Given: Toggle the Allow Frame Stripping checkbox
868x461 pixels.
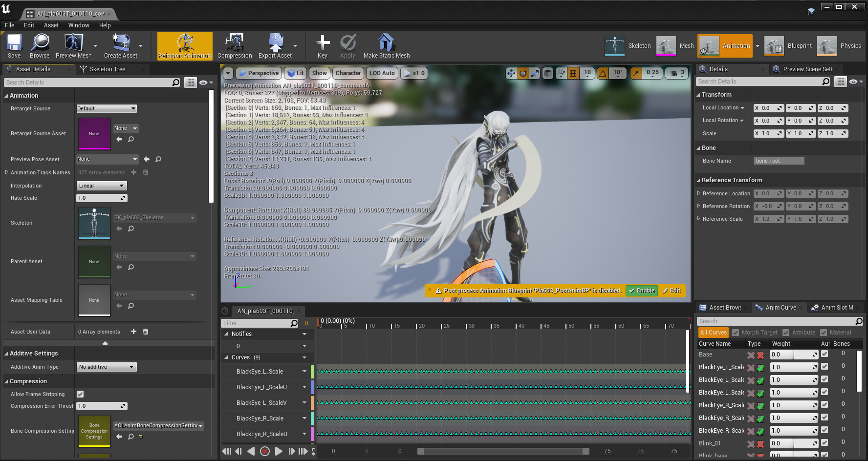Looking at the screenshot, I should pos(80,394).
